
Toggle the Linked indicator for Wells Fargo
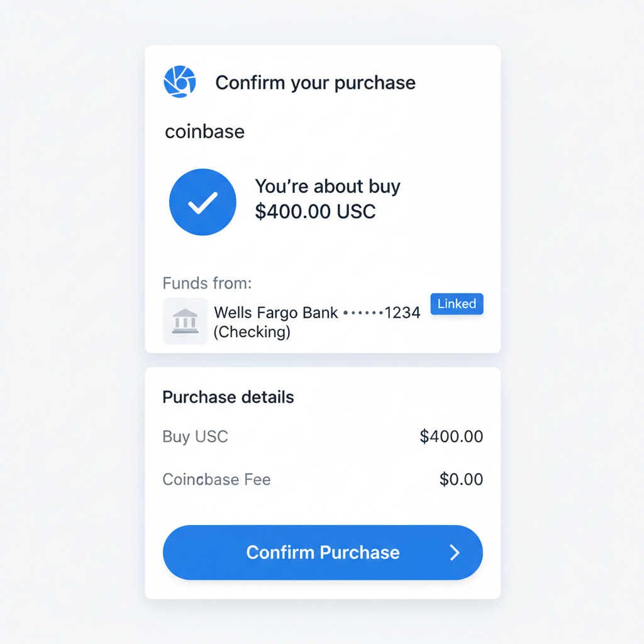tap(457, 304)
